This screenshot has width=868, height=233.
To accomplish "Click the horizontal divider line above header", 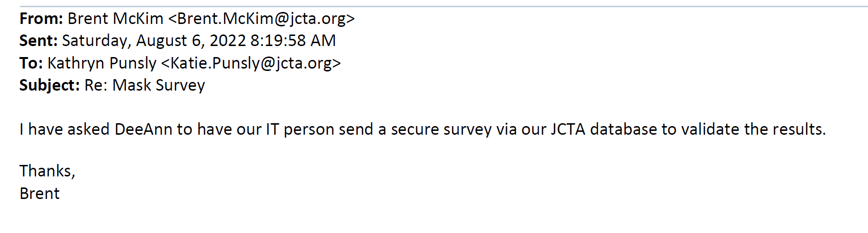I will [442, 6].
